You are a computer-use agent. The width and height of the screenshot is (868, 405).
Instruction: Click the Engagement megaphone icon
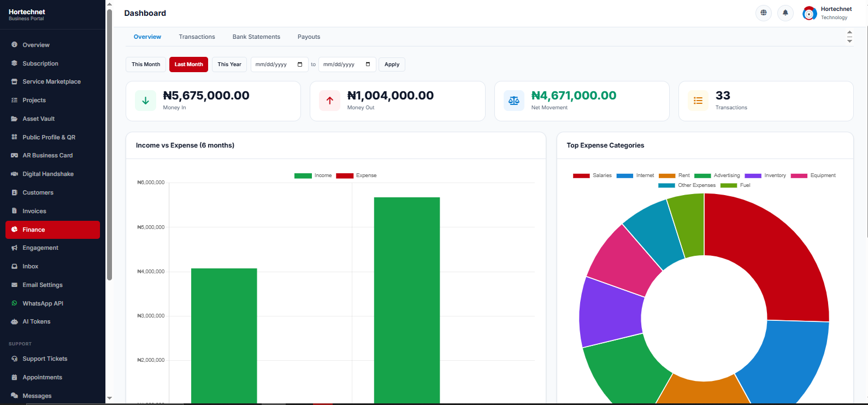pos(14,248)
